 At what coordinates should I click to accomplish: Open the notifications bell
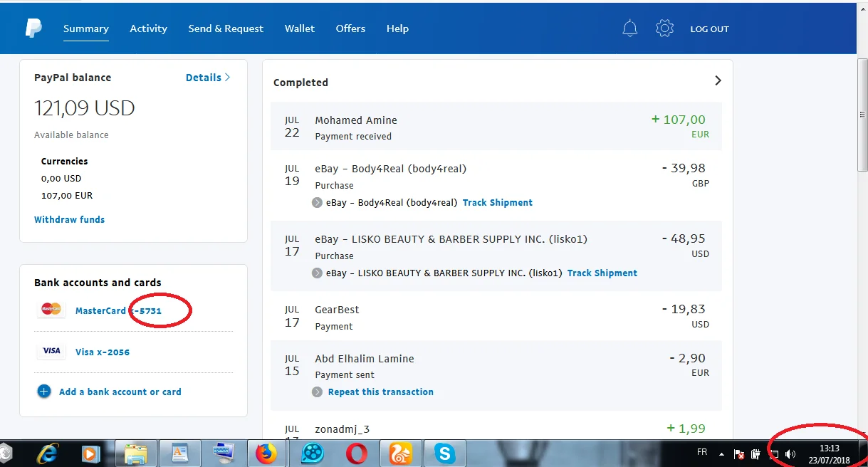629,28
